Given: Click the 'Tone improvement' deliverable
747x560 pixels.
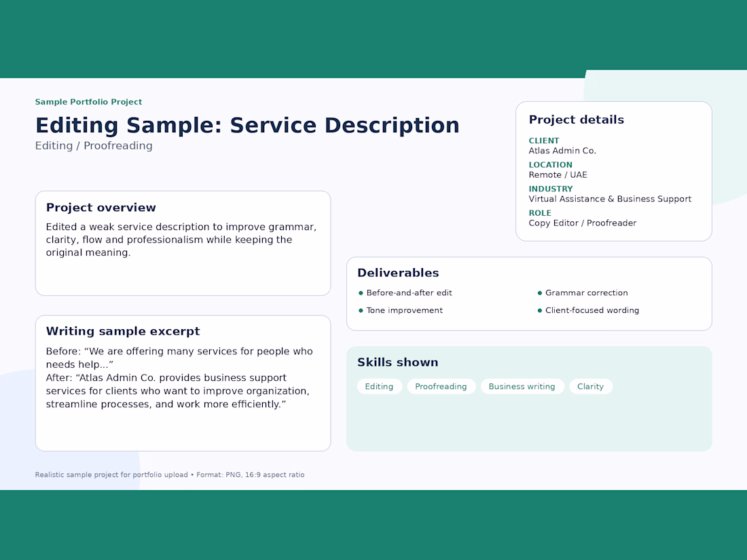Looking at the screenshot, I should [405, 310].
